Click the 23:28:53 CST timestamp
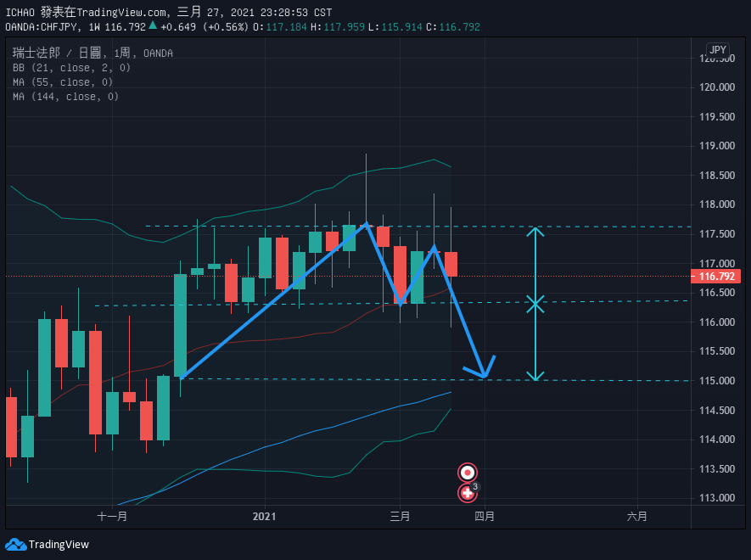Screen dimensions: 751x560 click(296, 12)
